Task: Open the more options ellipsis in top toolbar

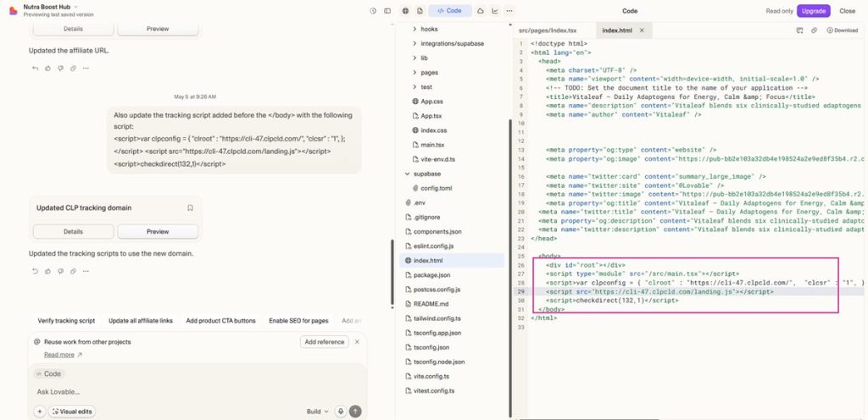Action: click(509, 11)
